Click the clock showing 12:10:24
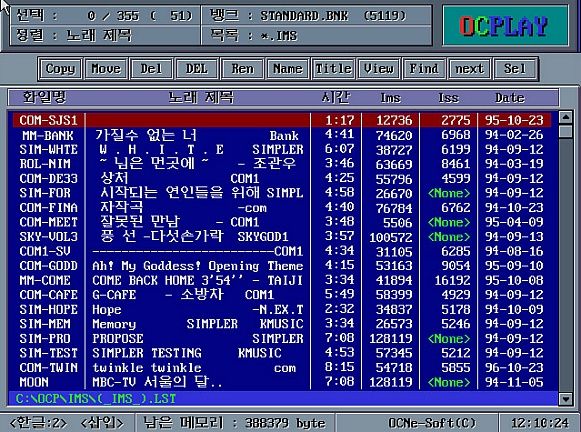The image size is (581, 432). 540,423
